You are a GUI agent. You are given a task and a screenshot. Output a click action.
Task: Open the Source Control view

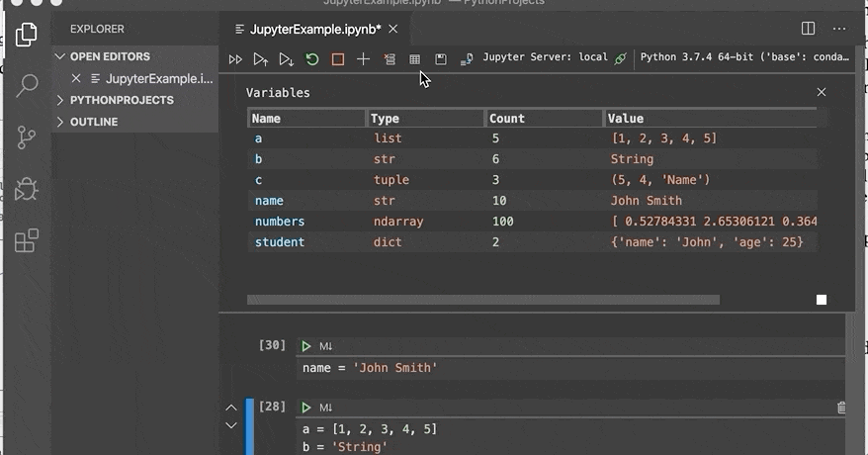tap(26, 137)
